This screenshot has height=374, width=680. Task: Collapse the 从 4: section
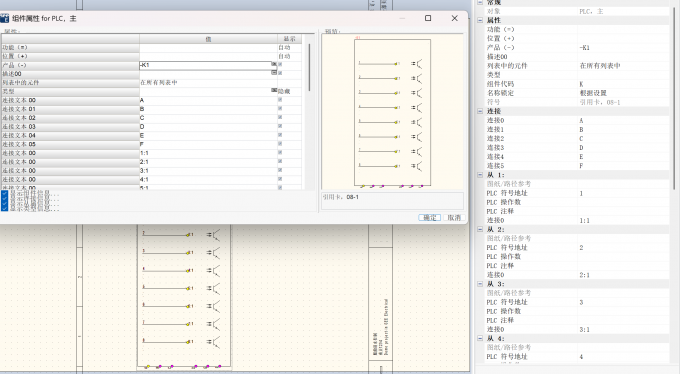pos(480,338)
